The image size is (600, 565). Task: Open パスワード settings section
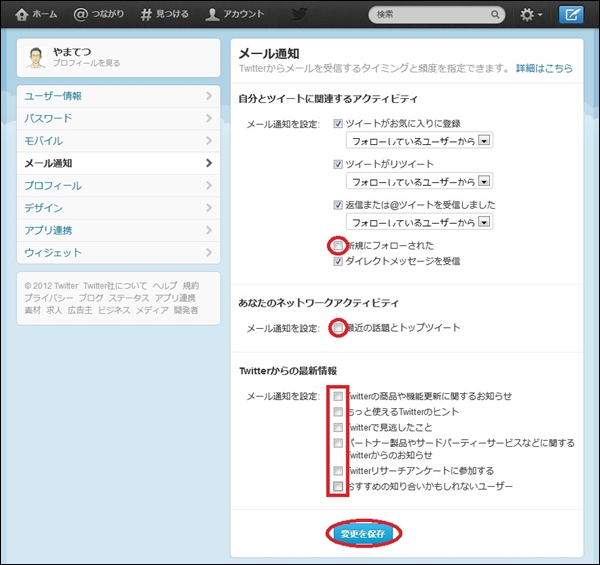tap(119, 118)
